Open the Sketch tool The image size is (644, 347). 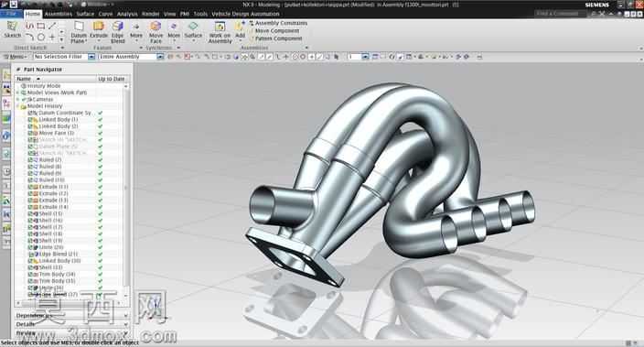[12, 29]
